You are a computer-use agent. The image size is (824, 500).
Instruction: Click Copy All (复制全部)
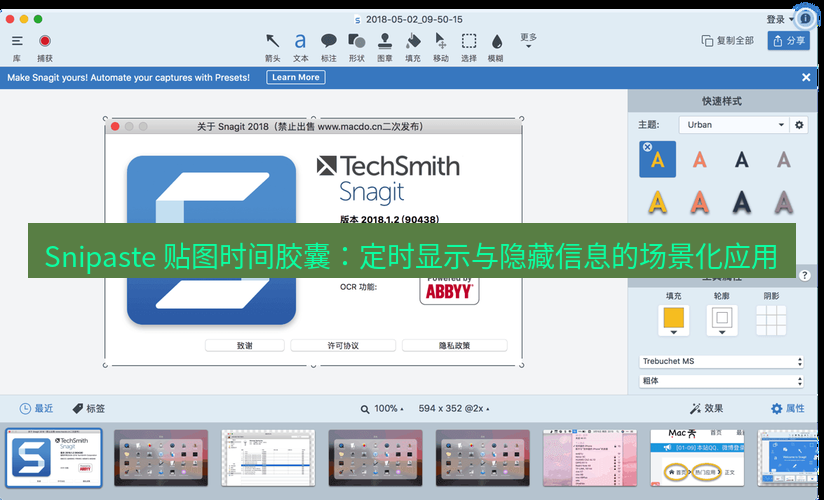pyautogui.click(x=727, y=40)
